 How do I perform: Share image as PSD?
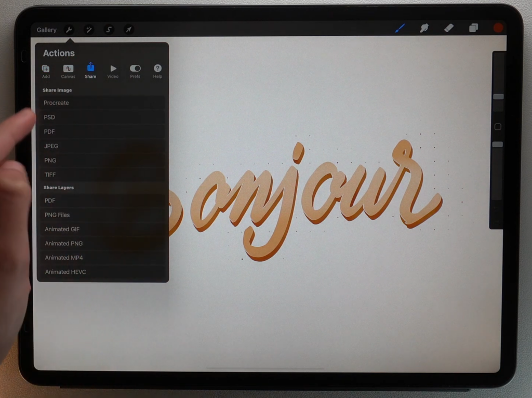(x=102, y=117)
